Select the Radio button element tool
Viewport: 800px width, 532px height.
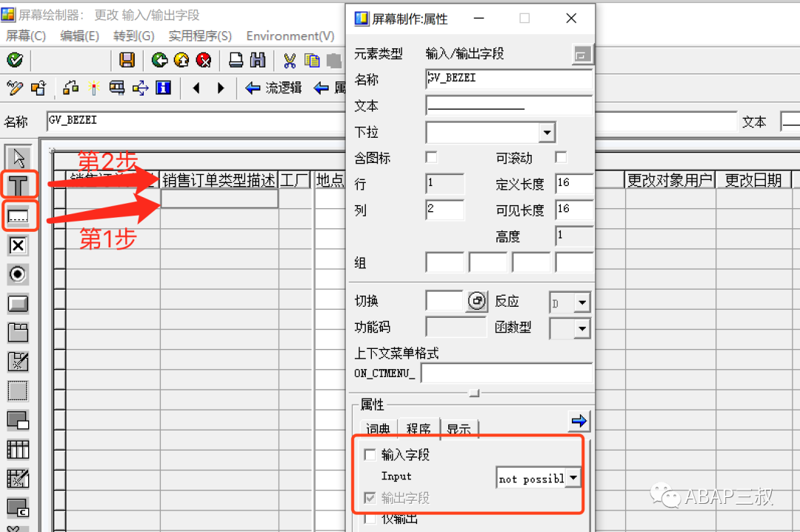point(18,275)
